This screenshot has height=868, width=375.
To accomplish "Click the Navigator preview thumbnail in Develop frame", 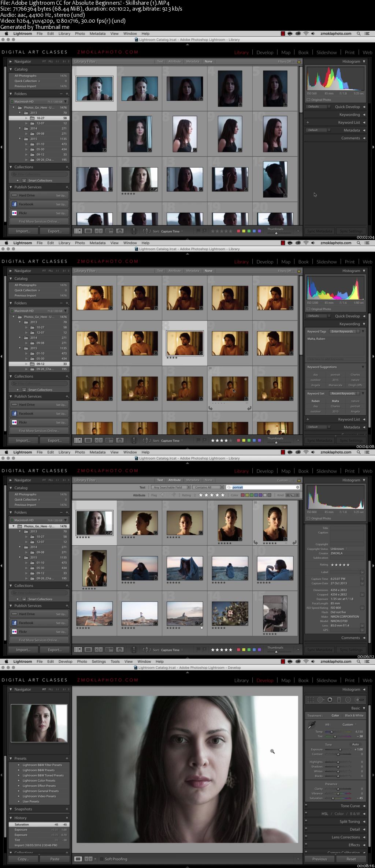I will pyautogui.click(x=39, y=723).
